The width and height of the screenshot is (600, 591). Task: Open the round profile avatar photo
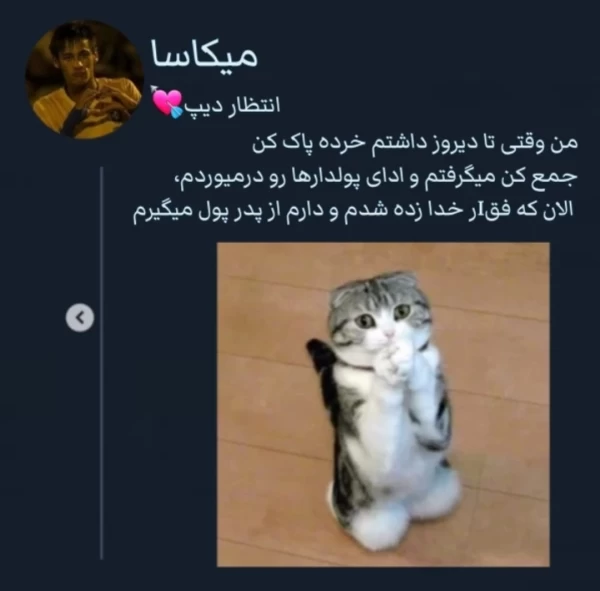pyautogui.click(x=85, y=80)
